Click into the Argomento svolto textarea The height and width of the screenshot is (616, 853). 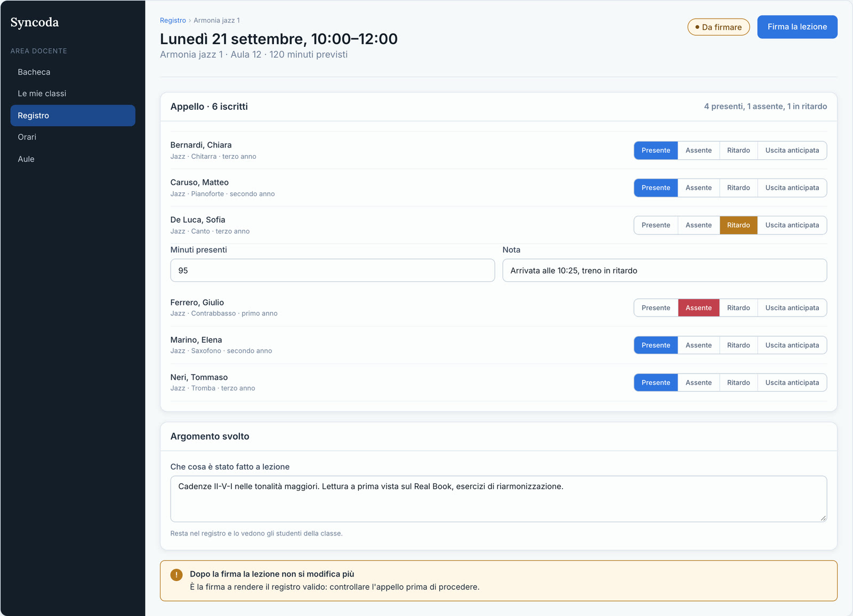[x=498, y=499]
